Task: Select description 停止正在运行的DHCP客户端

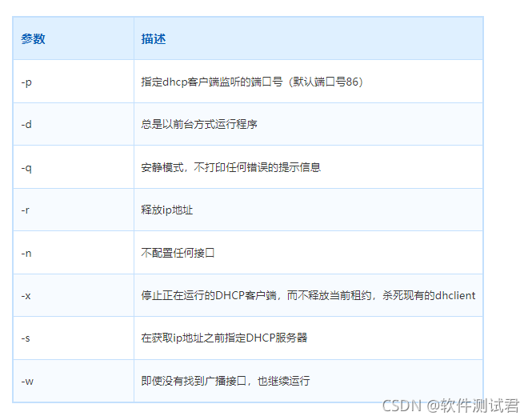Action: [x=308, y=295]
